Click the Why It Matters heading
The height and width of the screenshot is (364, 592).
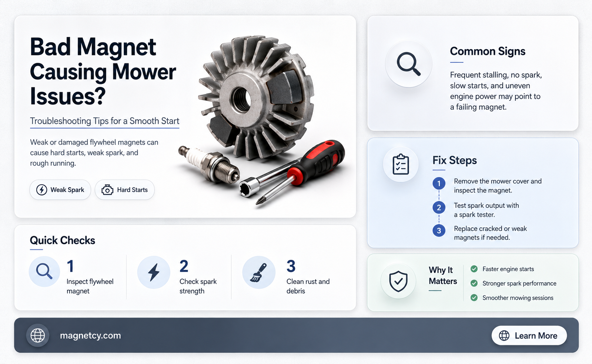click(443, 276)
